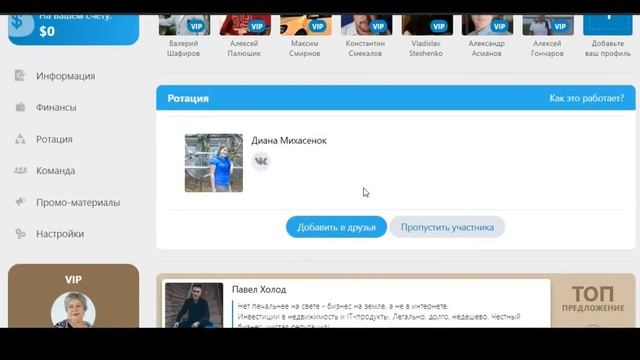Image resolution: width=640 pixels, height=360 pixels.
Task: Click Добавьте ваш профиль tile
Action: pos(608,36)
